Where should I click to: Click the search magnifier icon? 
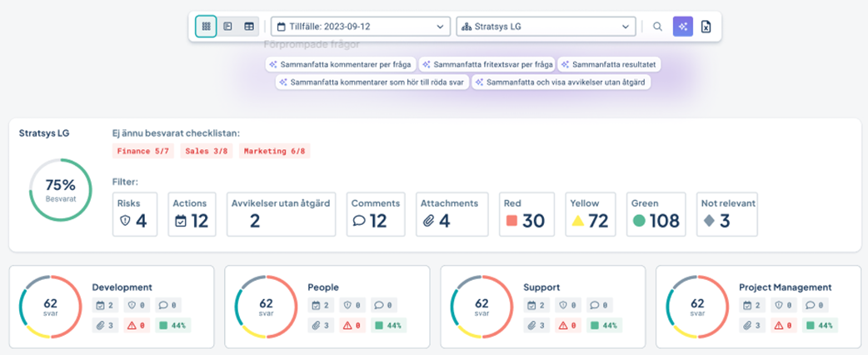[x=657, y=27]
